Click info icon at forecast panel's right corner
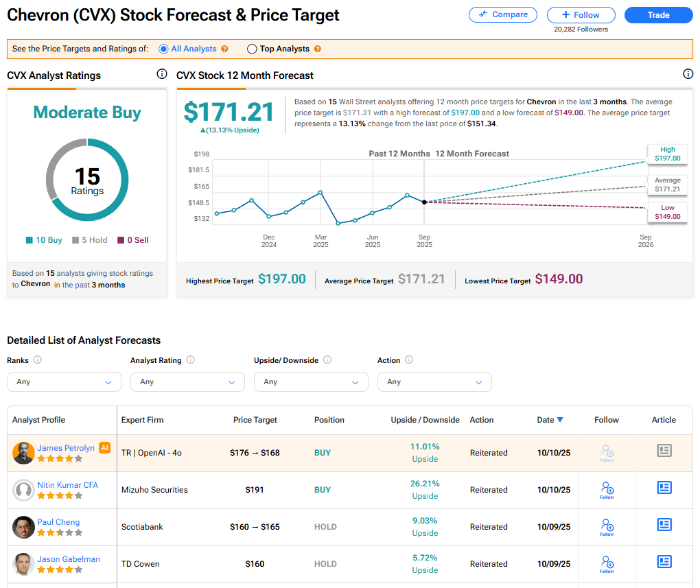Image resolution: width=700 pixels, height=588 pixels. click(688, 74)
